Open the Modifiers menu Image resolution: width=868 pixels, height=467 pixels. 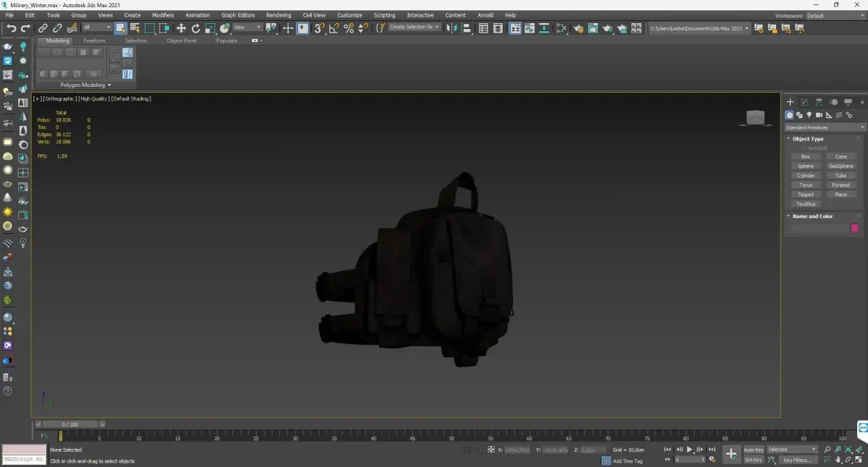(163, 15)
